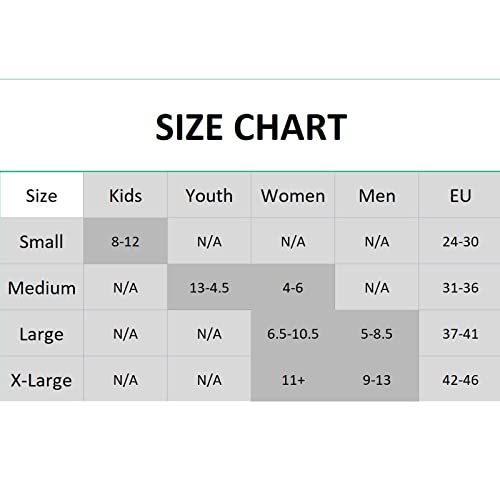Select the Kids 8-12 cell

tap(125, 241)
